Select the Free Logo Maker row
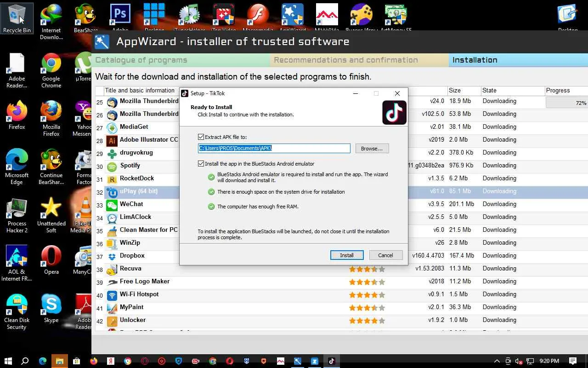The height and width of the screenshot is (368, 588). click(342, 282)
